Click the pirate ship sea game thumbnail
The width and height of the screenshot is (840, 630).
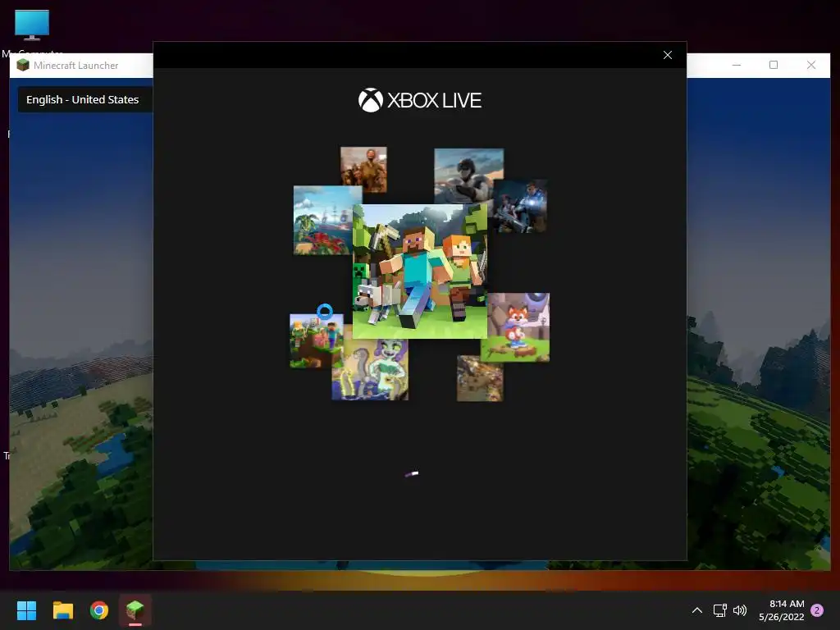click(322, 220)
